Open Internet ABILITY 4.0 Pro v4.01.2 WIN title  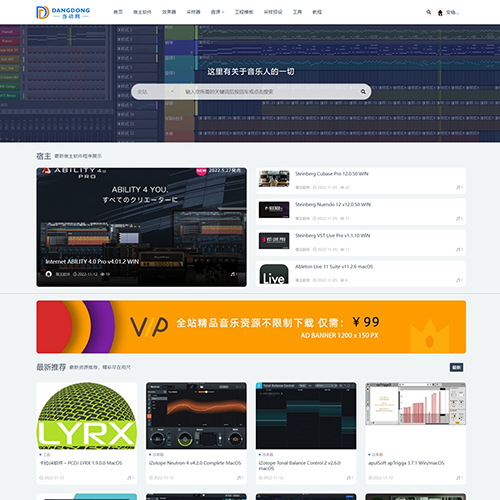92,262
